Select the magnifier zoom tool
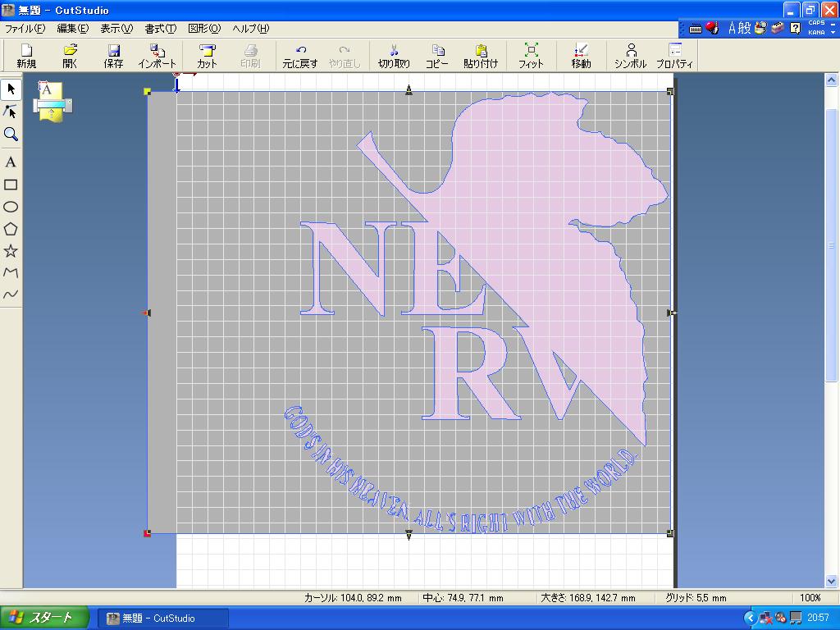 [11, 134]
